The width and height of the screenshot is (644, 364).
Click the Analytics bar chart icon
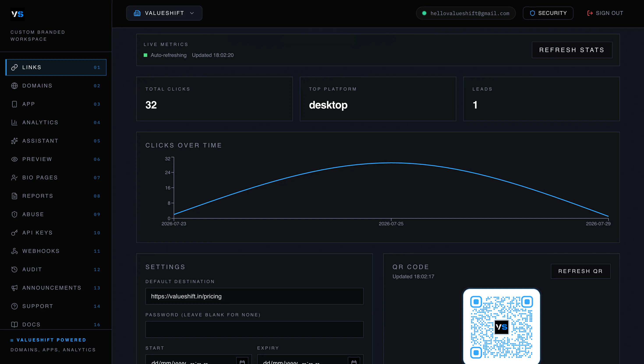click(x=14, y=122)
